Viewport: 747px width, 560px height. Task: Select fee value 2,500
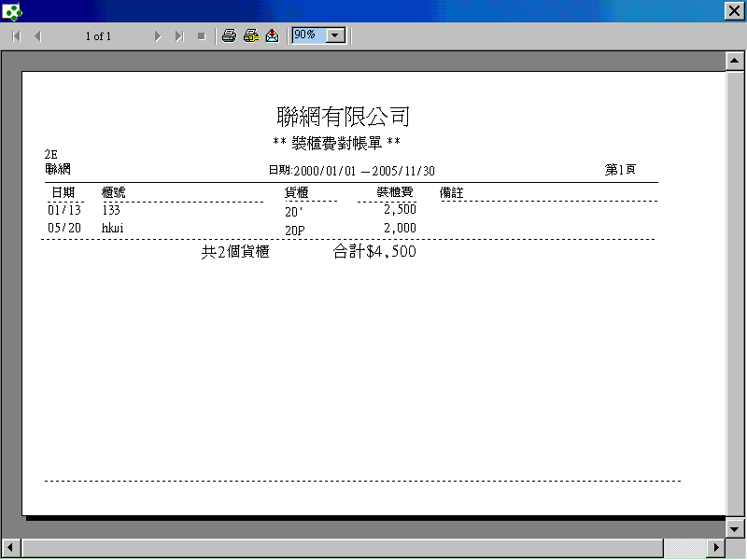401,209
